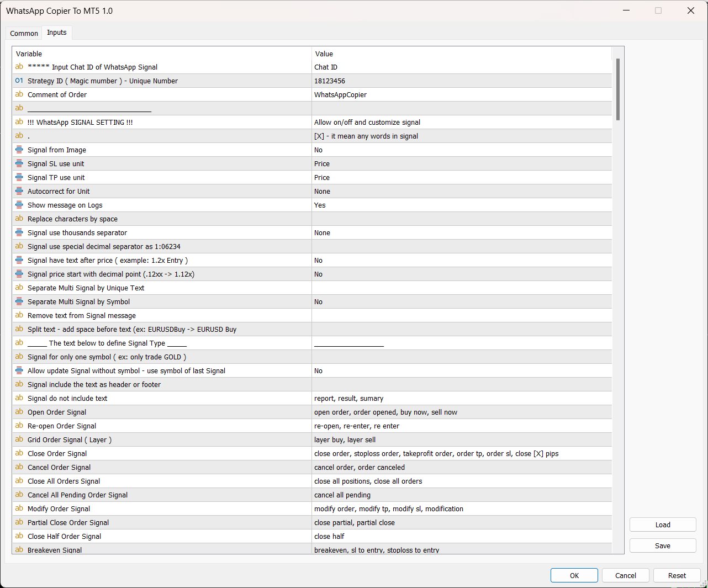Click the string icon beside 'Input Chat ID of WhatsApp Signal'
This screenshot has height=588, width=708.
click(19, 67)
